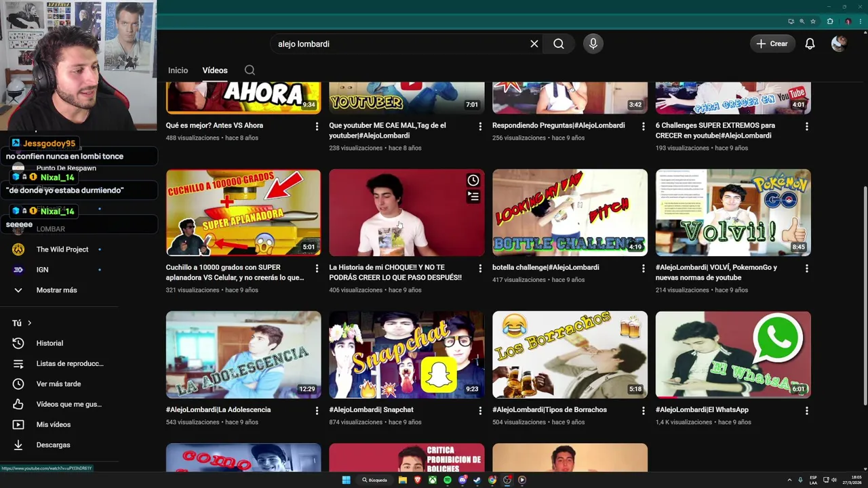Open options for botella challenge video
Screen dimensions: 868x488
(644, 268)
